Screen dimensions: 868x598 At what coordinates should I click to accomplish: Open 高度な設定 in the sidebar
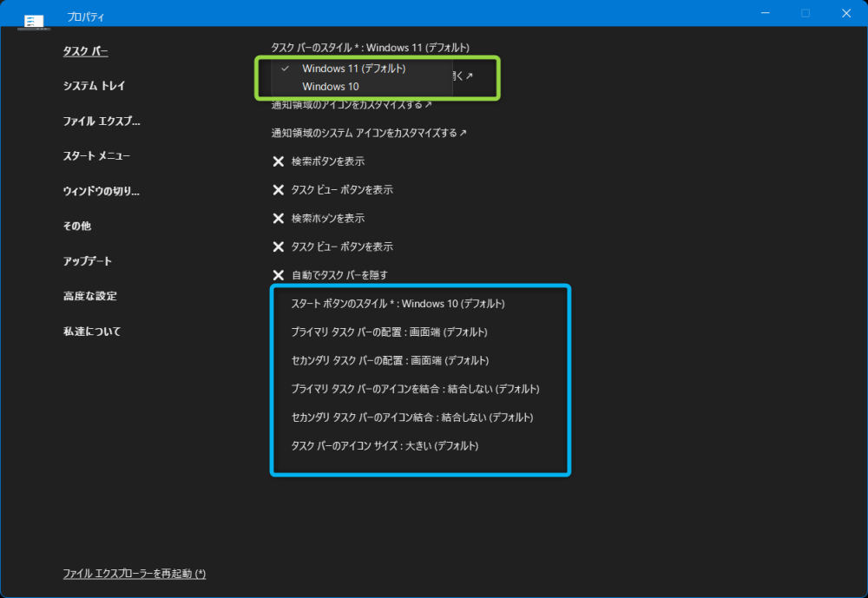[89, 296]
